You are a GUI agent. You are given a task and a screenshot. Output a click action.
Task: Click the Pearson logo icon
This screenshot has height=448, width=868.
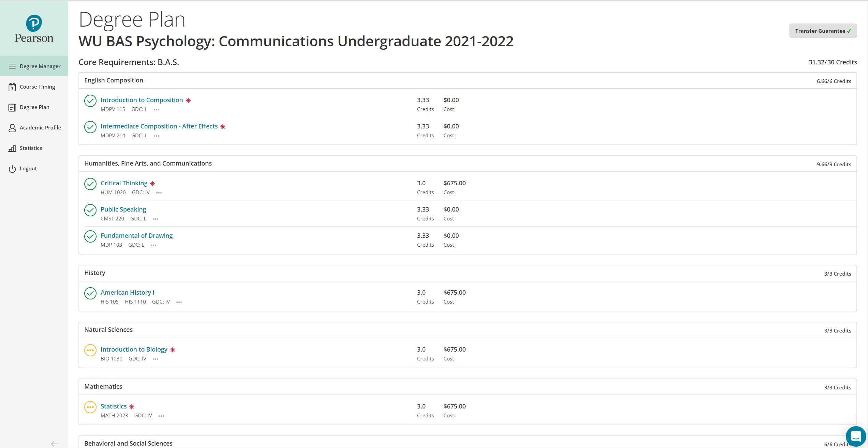coord(34,23)
